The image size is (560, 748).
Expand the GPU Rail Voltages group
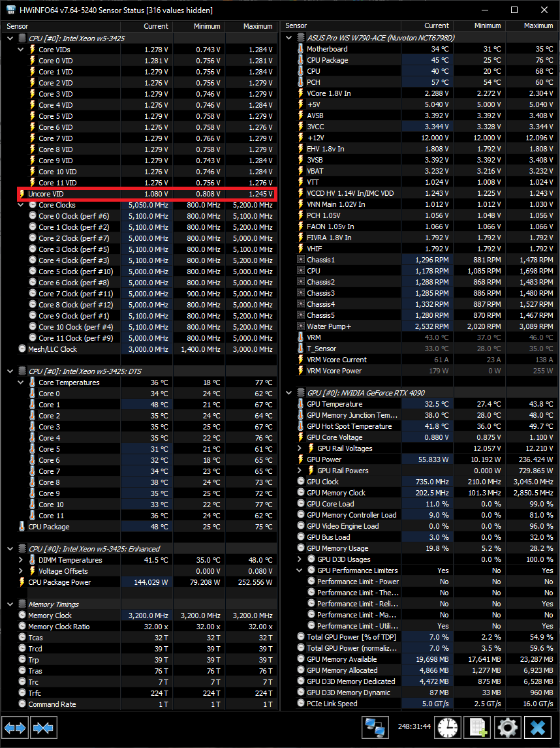(300, 448)
